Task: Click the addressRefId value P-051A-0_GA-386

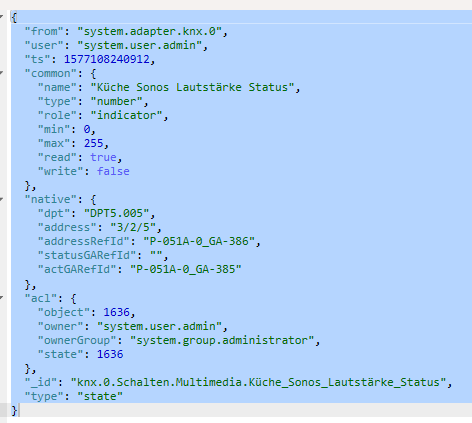Action: (x=199, y=241)
